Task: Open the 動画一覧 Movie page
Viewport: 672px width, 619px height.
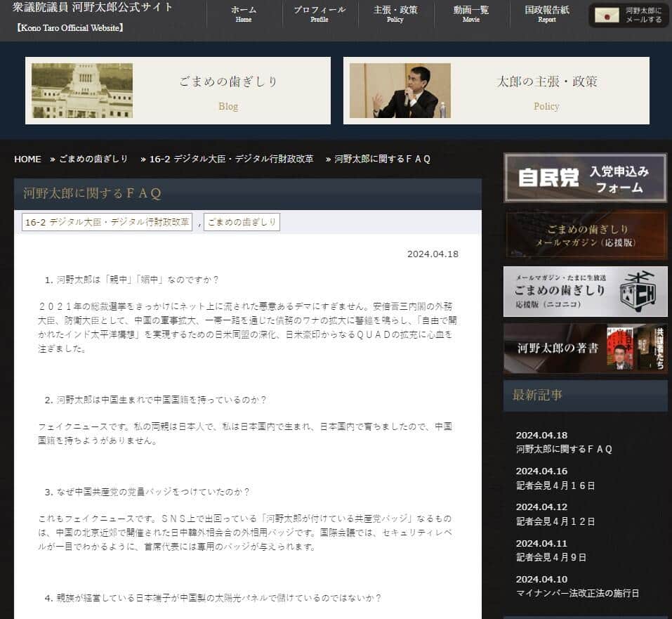Action: (x=470, y=15)
